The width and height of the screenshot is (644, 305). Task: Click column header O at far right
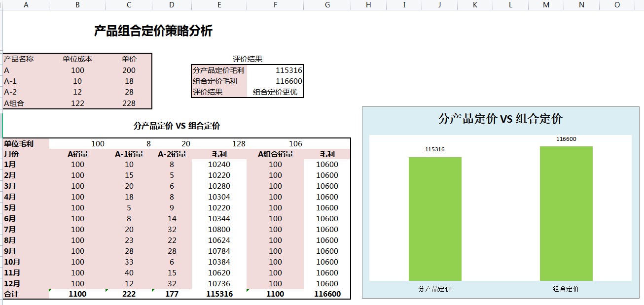tap(616, 5)
